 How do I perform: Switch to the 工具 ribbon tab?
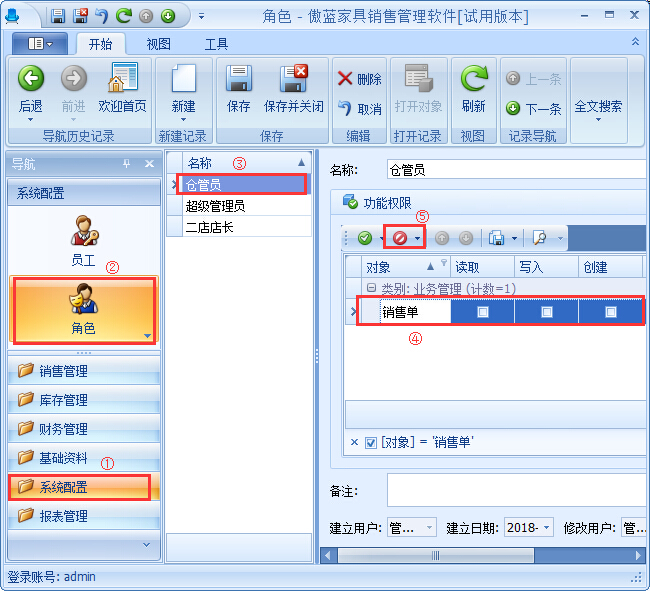pos(216,44)
